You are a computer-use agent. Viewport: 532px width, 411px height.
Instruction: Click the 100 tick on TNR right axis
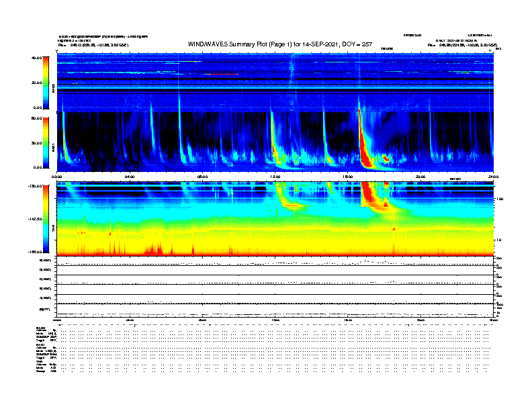[x=500, y=199]
